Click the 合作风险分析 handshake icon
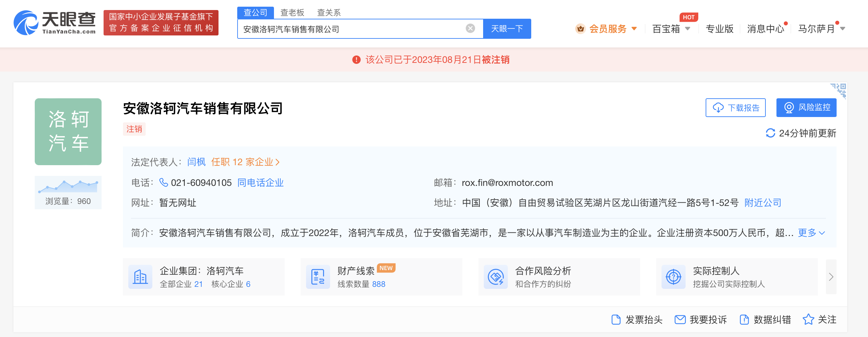868x337 pixels. [495, 276]
